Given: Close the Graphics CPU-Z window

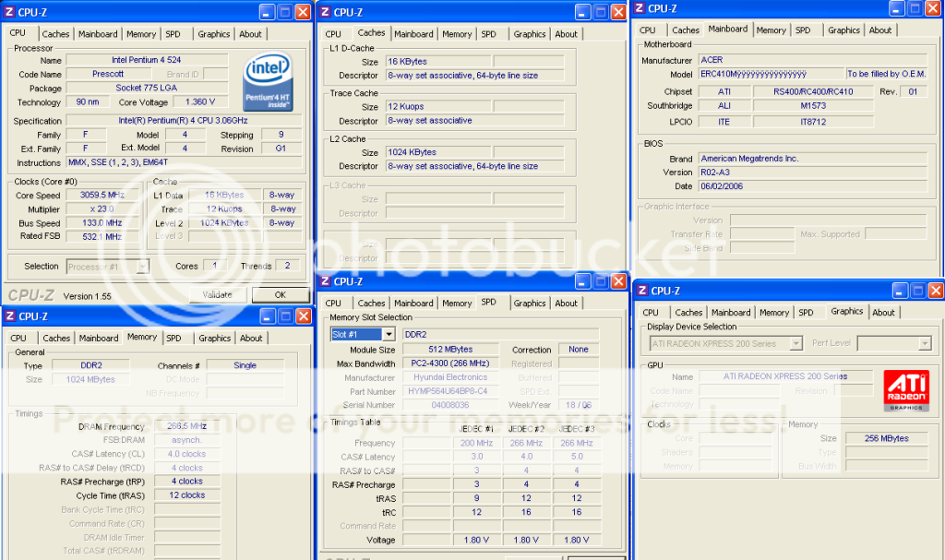Looking at the screenshot, I should click(936, 291).
